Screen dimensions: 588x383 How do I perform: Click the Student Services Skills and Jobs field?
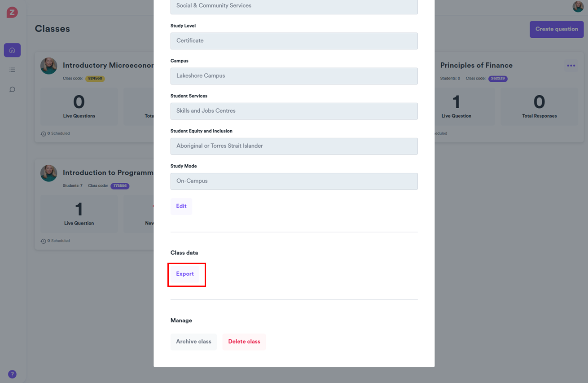pyautogui.click(x=294, y=111)
